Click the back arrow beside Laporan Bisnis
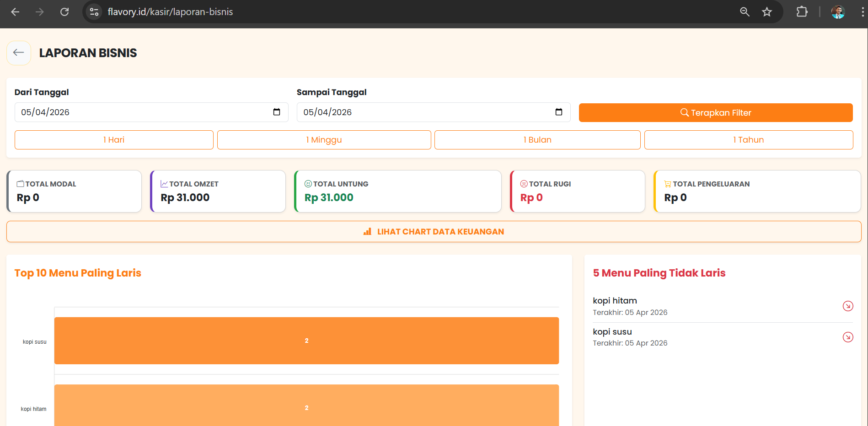868x426 pixels. point(19,53)
